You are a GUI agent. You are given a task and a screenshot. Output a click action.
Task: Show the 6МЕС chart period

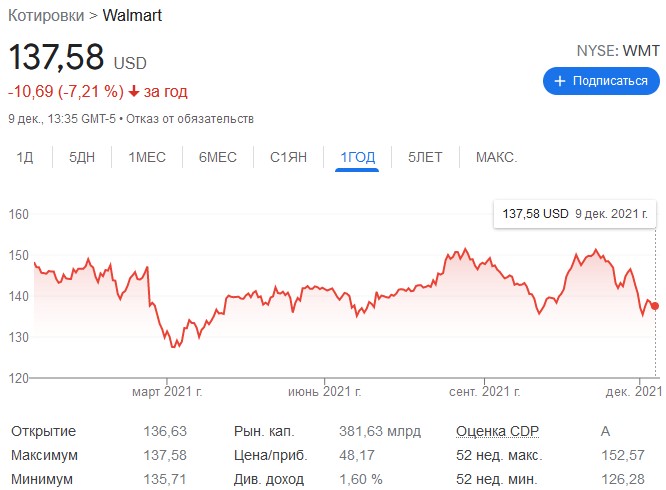coord(217,157)
